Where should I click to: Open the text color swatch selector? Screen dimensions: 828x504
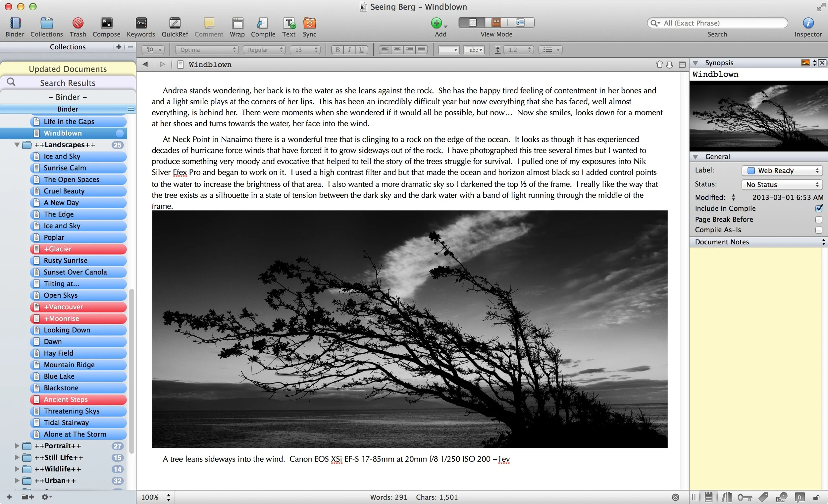[449, 50]
